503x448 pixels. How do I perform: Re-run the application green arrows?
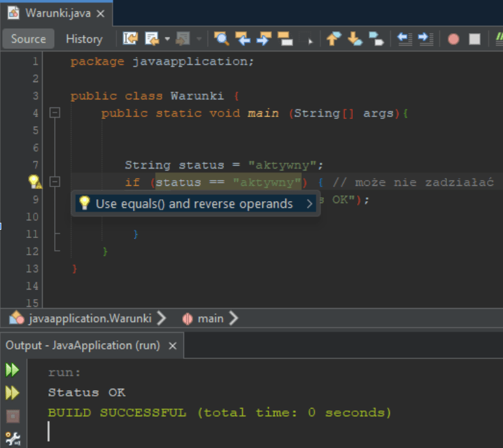click(12, 370)
